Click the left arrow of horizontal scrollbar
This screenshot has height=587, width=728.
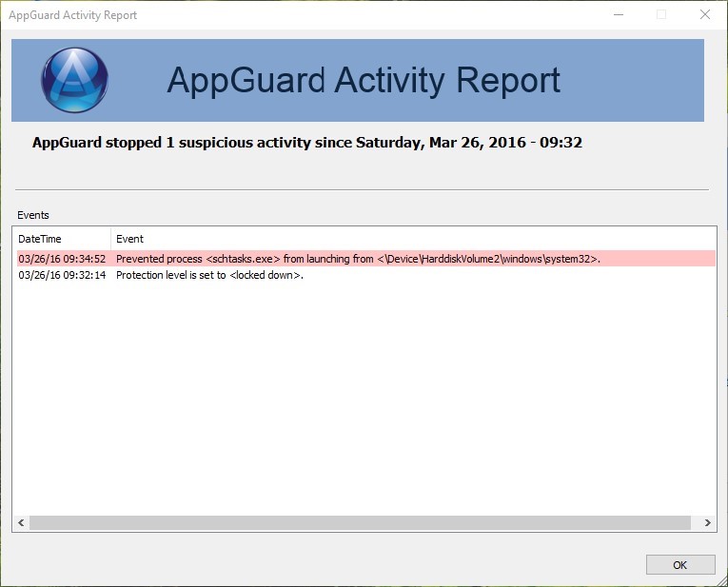[x=21, y=522]
